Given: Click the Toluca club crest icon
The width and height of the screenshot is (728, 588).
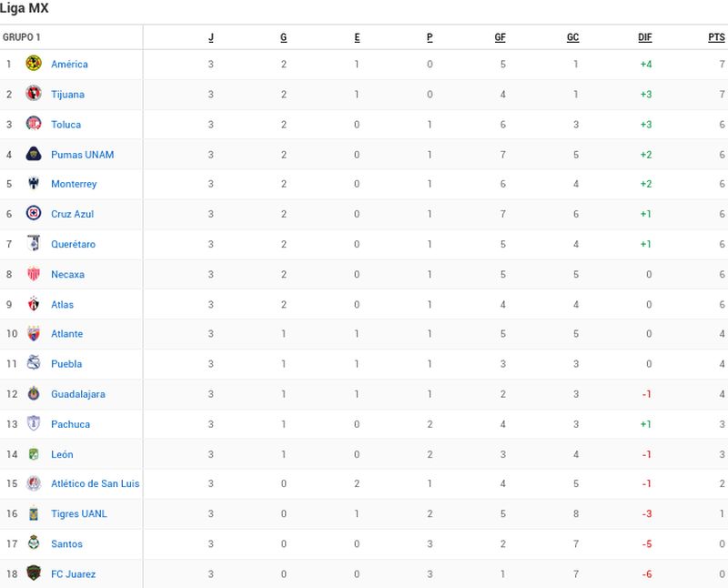Looking at the screenshot, I should coord(34,124).
